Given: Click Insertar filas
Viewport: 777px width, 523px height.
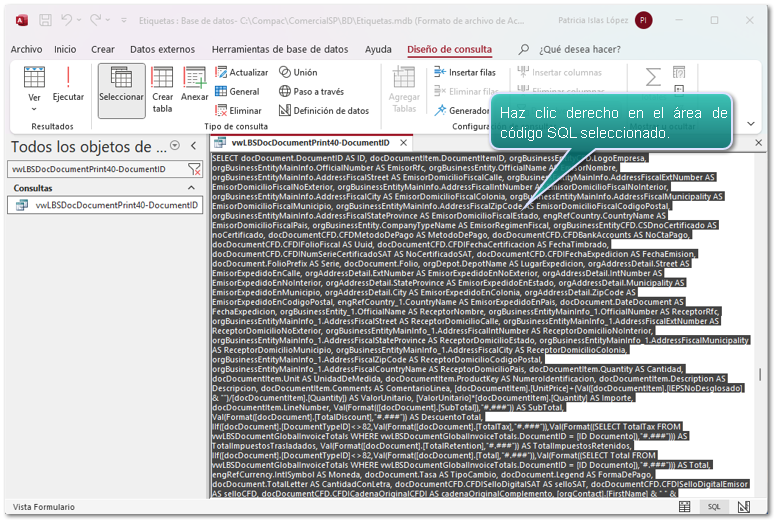Looking at the screenshot, I should point(465,72).
